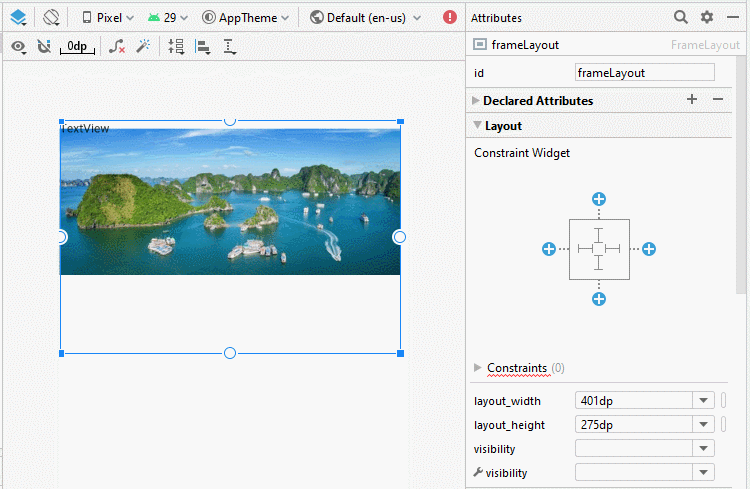Click the layout_height field with 275dp

click(633, 424)
